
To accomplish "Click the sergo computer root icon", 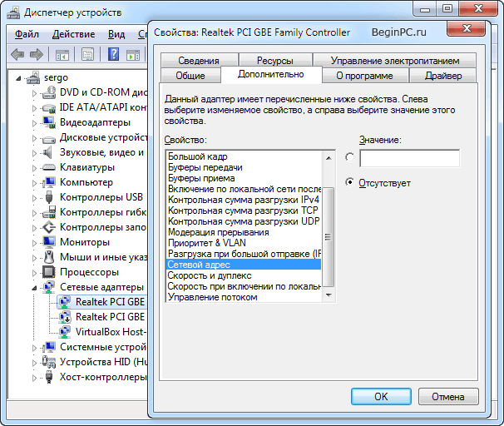I will 33,77.
